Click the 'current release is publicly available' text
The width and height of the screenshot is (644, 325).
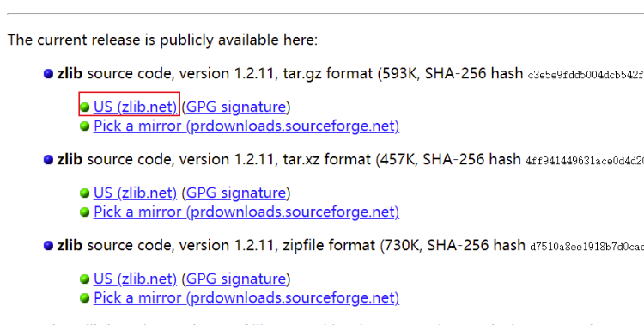point(162,40)
